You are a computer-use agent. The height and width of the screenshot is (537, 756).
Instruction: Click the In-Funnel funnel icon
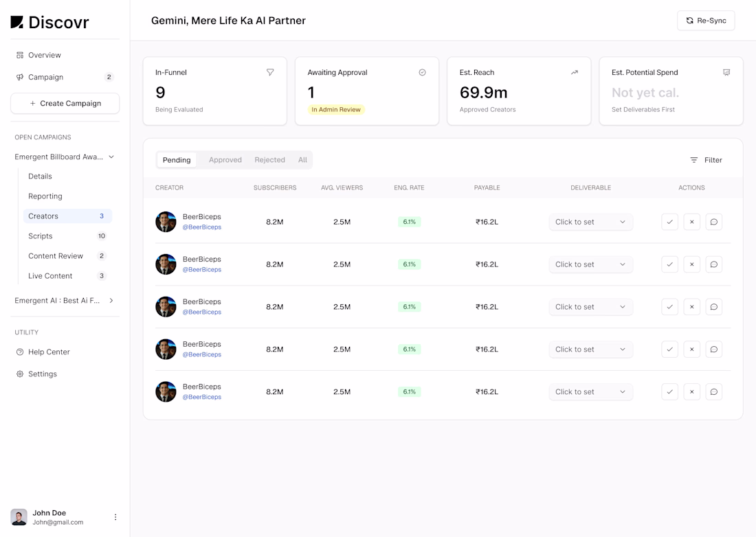(x=270, y=72)
